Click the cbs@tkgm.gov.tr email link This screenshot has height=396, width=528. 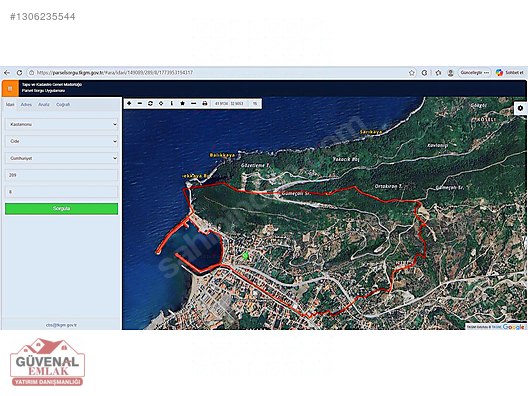pos(61,325)
